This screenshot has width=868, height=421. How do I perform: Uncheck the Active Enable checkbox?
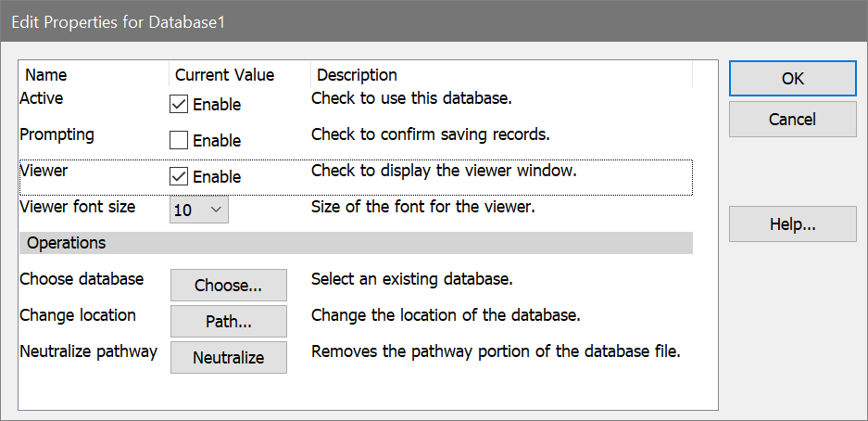(180, 105)
